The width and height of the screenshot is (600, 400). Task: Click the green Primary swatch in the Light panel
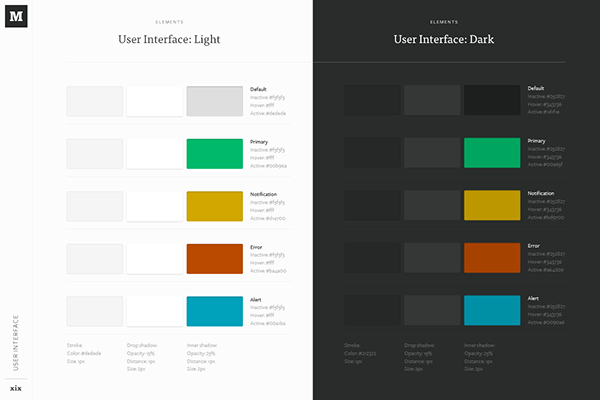click(x=215, y=153)
